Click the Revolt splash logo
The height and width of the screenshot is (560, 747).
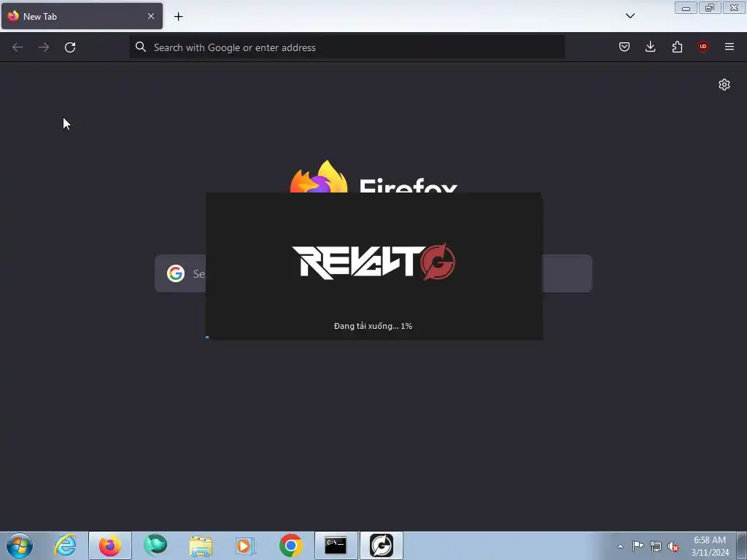373,262
